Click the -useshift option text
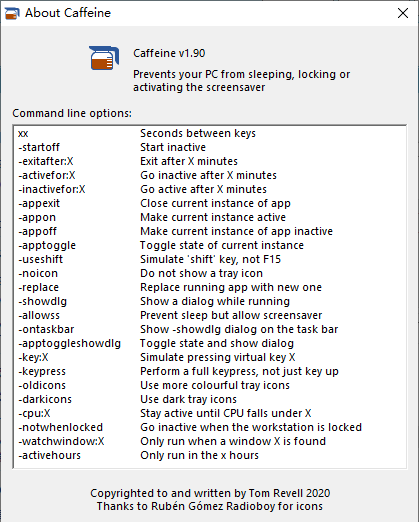Viewport: 419px width, 522px height. pyautogui.click(x=40, y=259)
